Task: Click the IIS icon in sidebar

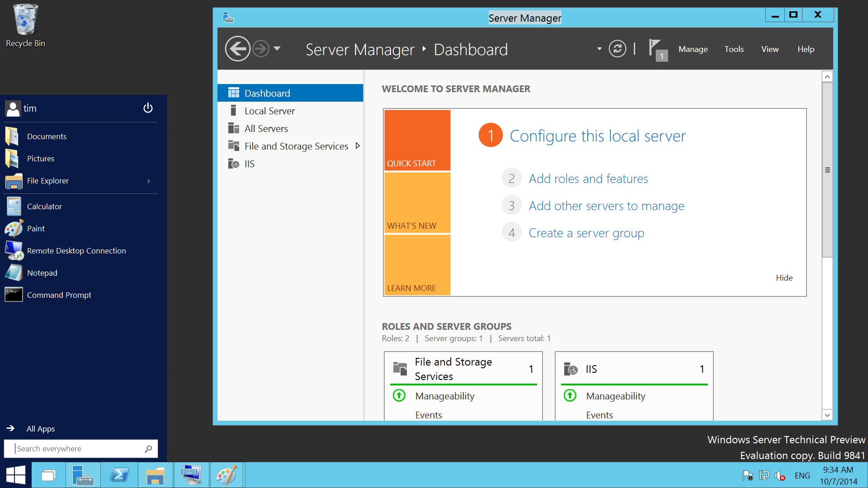Action: (233, 163)
